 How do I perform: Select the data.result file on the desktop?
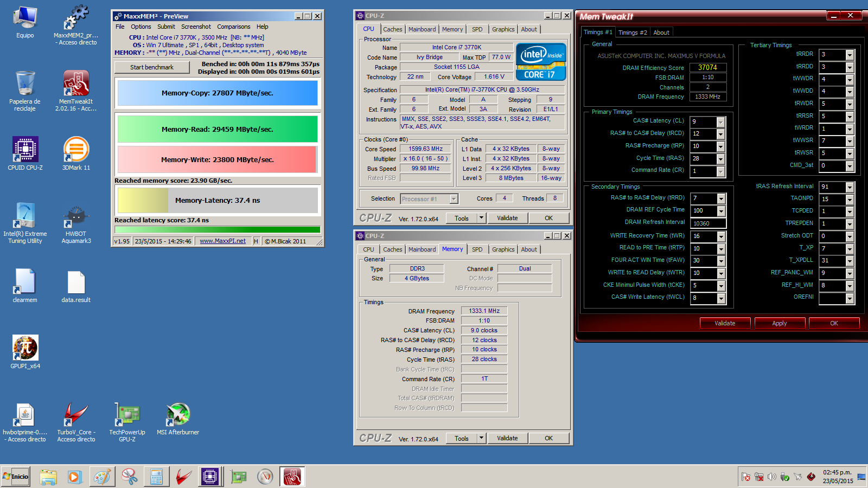coord(76,286)
